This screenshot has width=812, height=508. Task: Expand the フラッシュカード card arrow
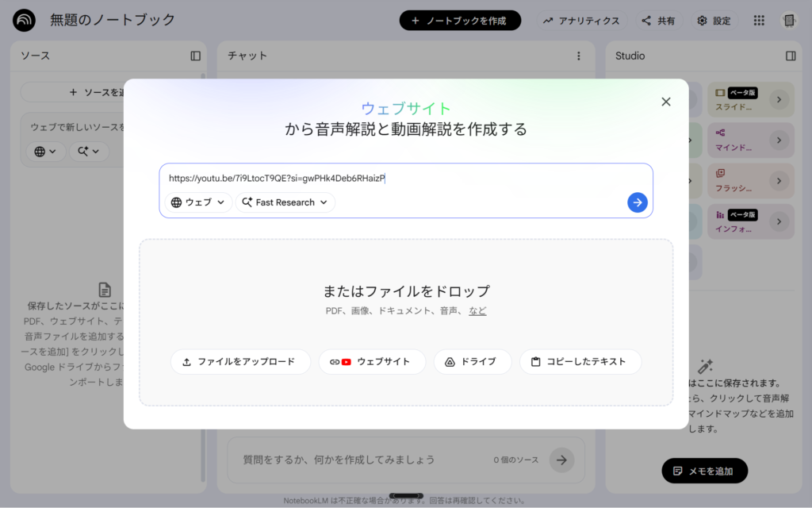(779, 181)
